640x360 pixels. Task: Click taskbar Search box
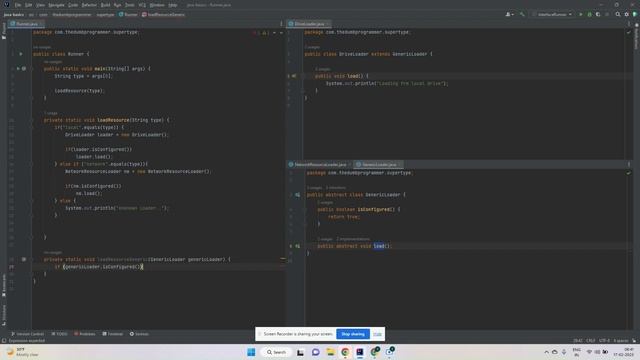pyautogui.click(x=276, y=352)
